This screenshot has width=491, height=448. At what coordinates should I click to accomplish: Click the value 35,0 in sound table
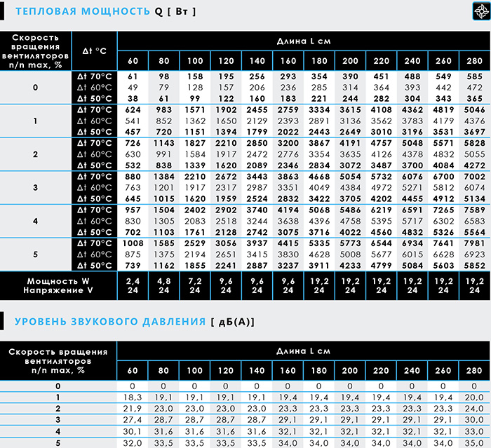tap(474, 443)
